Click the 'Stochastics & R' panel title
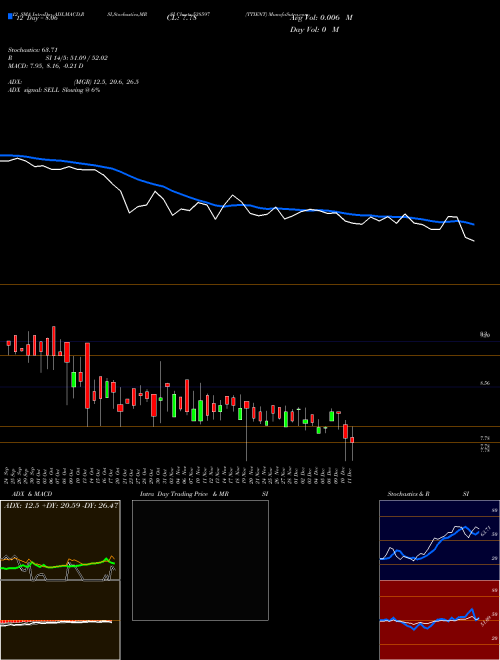The image size is (500, 660). click(408, 494)
